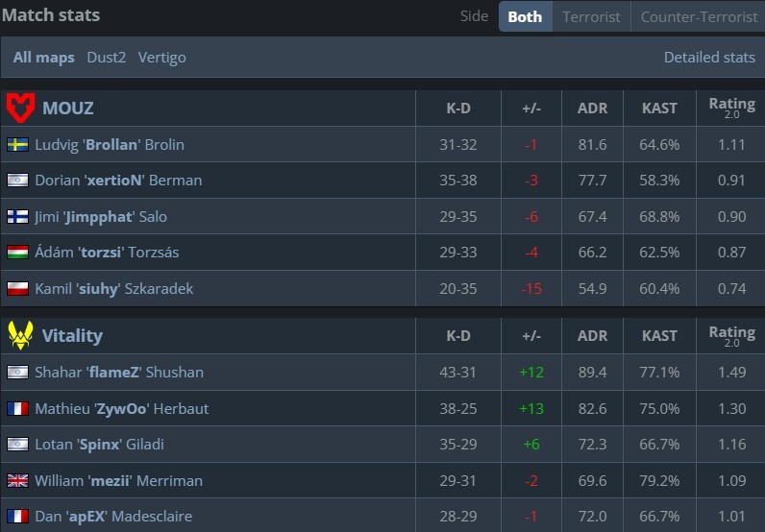765x532 pixels.
Task: Click the Polish flag beside siuhy
Action: pyautogui.click(x=17, y=289)
